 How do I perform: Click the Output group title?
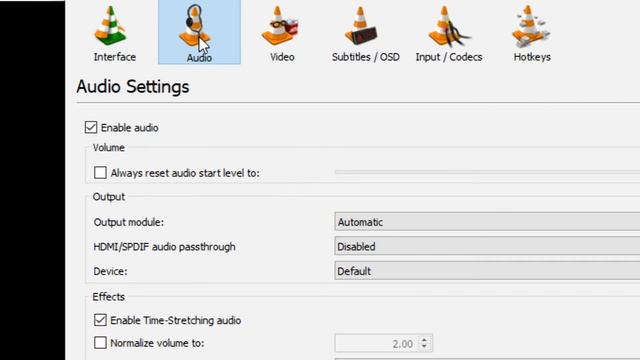click(x=109, y=196)
